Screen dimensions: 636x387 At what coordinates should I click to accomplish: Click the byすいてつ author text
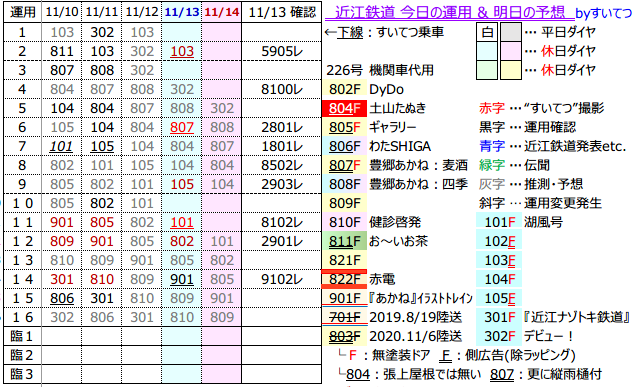604,13
